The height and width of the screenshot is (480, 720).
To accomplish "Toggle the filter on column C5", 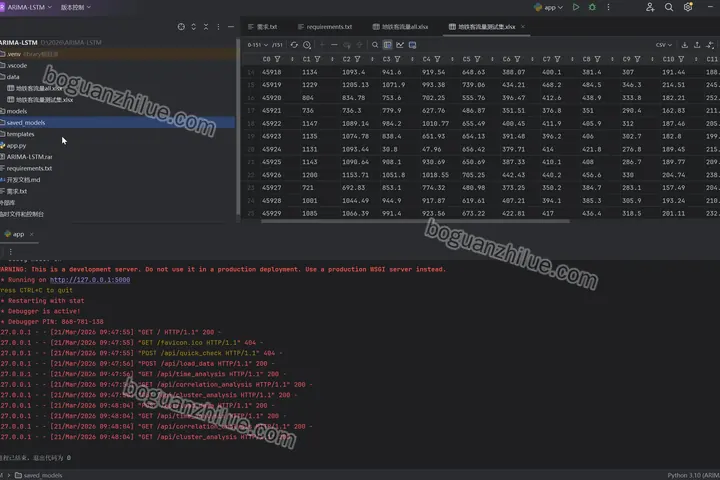I will [x=478, y=59].
